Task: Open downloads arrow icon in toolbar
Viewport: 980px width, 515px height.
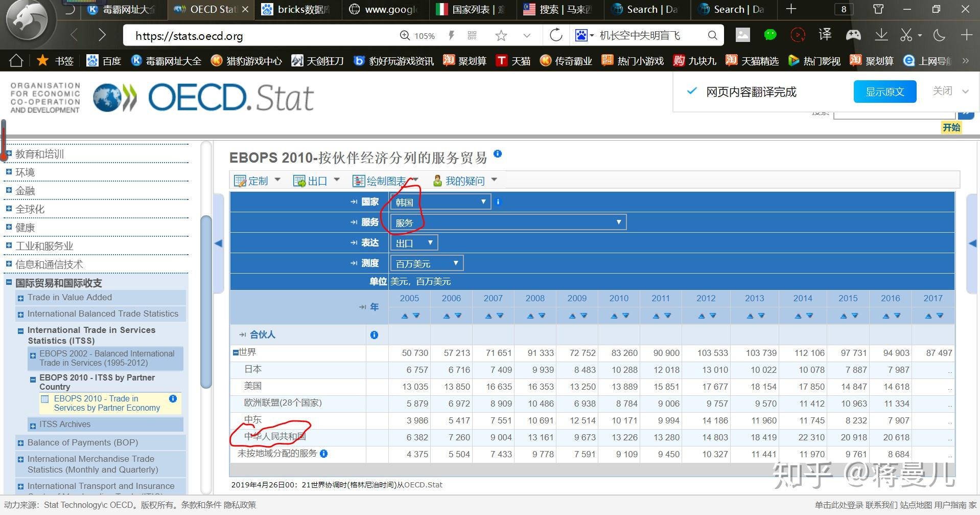Action: coord(881,35)
